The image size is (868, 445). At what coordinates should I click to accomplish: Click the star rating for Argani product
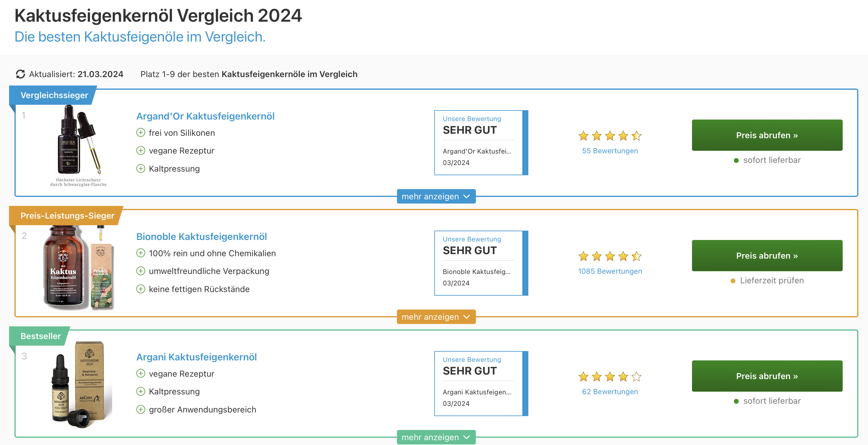coord(609,377)
